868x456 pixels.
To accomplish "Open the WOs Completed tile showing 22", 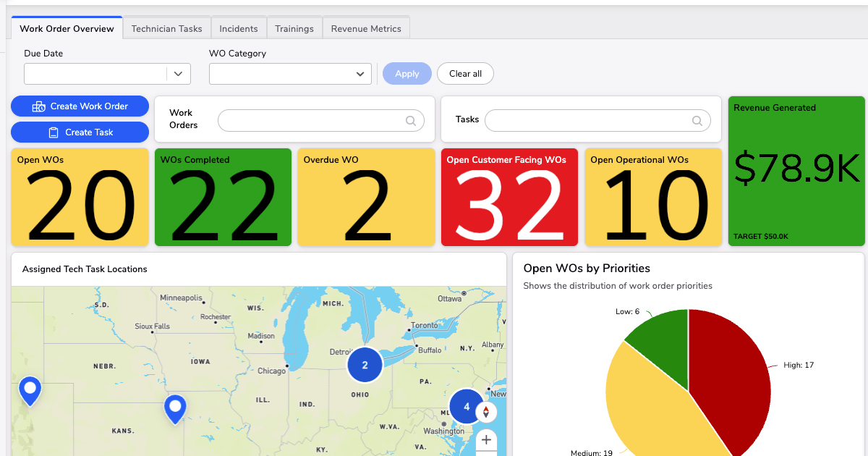I will click(x=223, y=198).
